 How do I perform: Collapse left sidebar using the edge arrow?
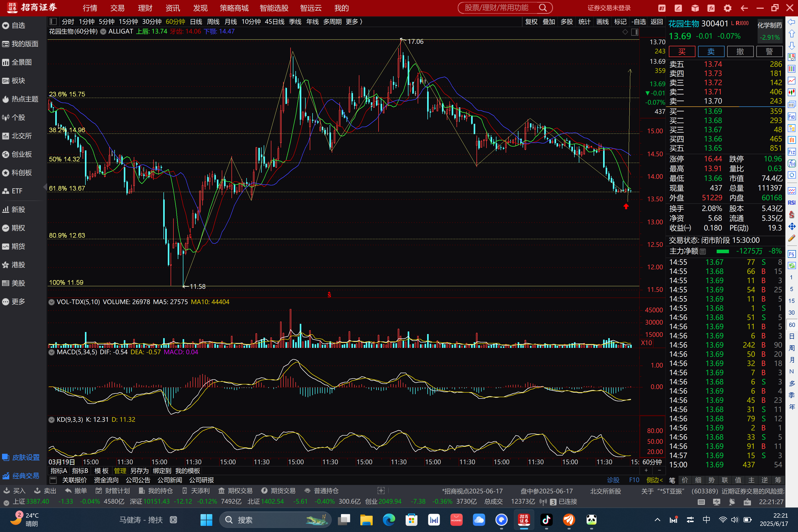45,187
